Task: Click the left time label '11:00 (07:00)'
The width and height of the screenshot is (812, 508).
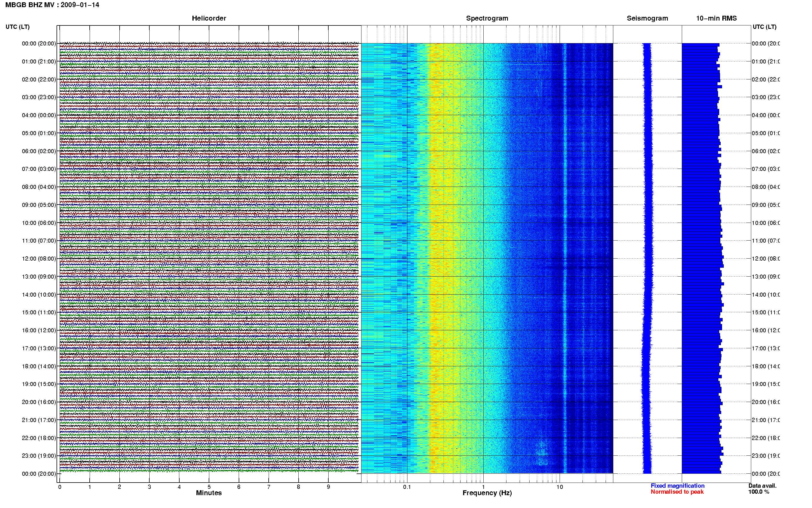Action: pyautogui.click(x=39, y=241)
